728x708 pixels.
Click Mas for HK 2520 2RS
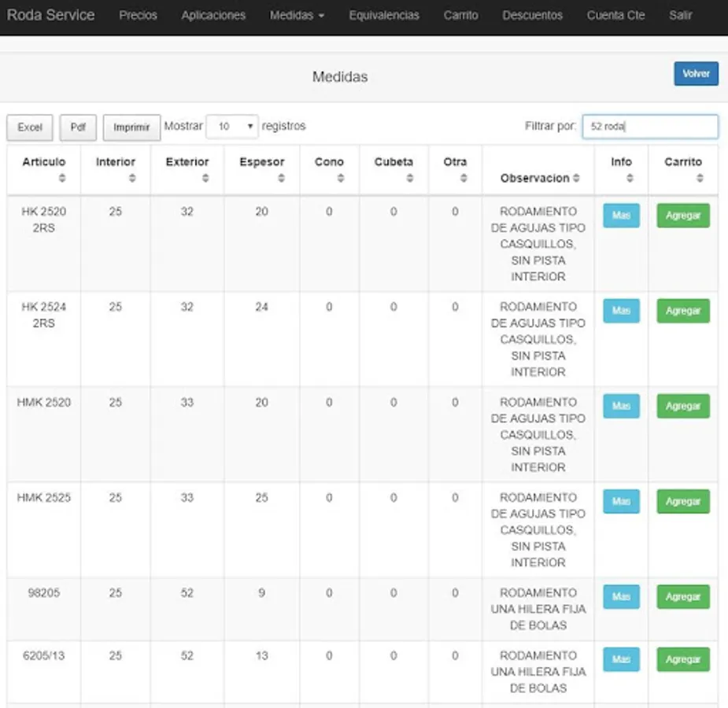coord(621,216)
